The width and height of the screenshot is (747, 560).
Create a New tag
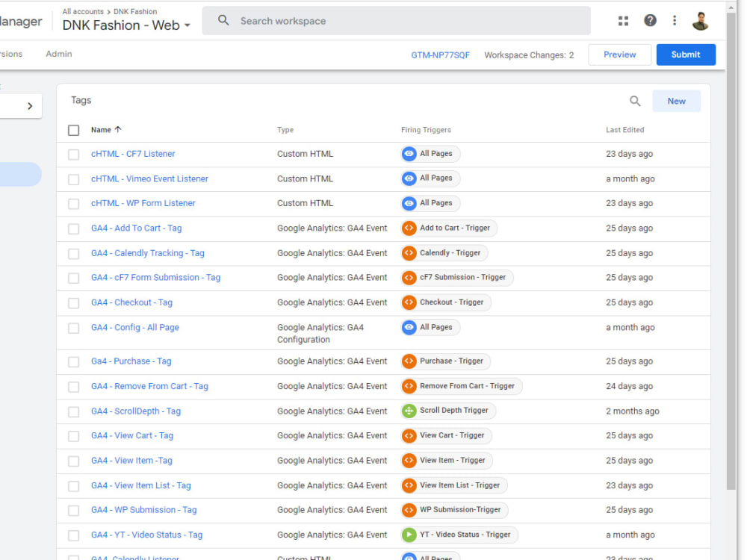[676, 101]
